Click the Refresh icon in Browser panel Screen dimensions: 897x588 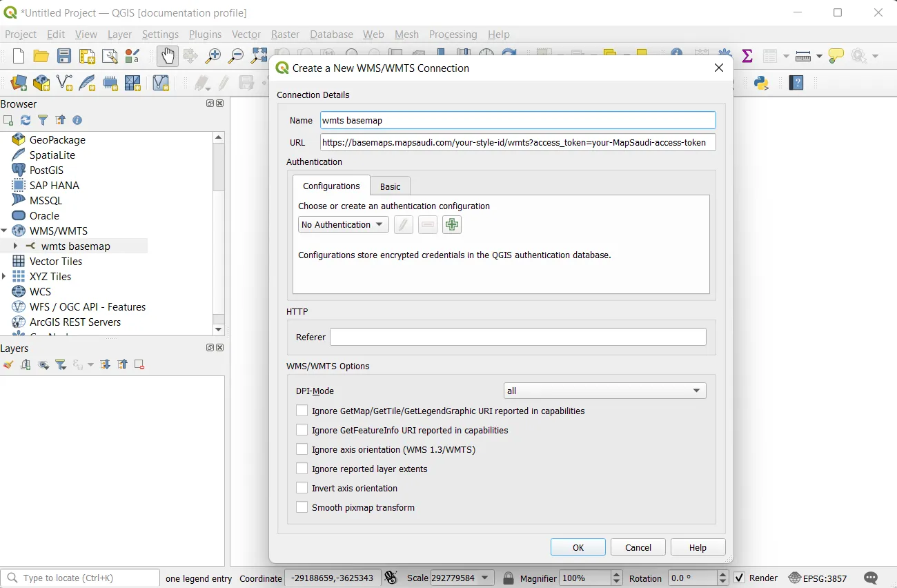click(26, 120)
